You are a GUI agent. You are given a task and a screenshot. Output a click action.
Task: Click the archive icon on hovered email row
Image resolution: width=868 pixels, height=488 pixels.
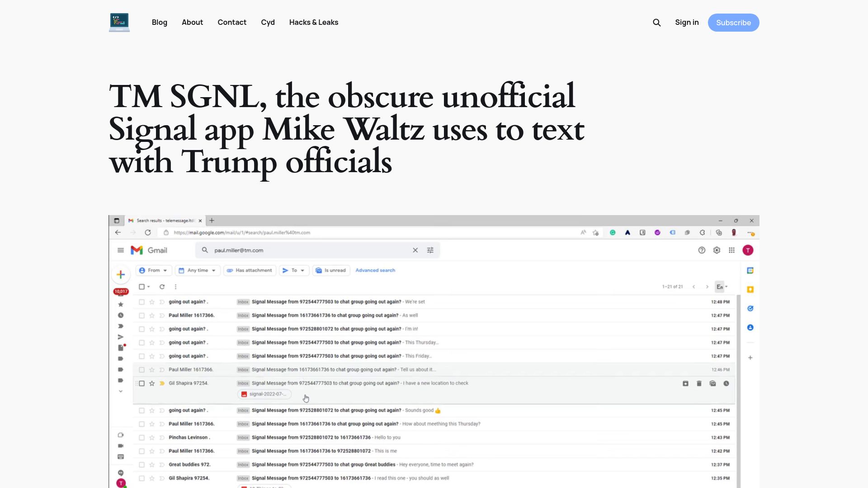pos(685,384)
